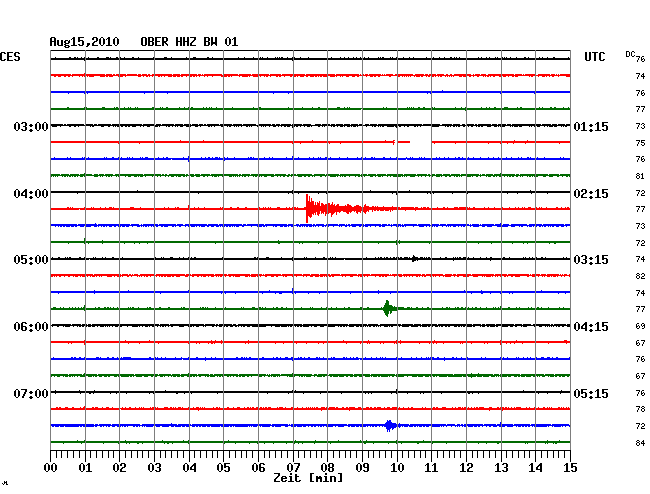Click the 01:15 UTC time label

point(591,127)
